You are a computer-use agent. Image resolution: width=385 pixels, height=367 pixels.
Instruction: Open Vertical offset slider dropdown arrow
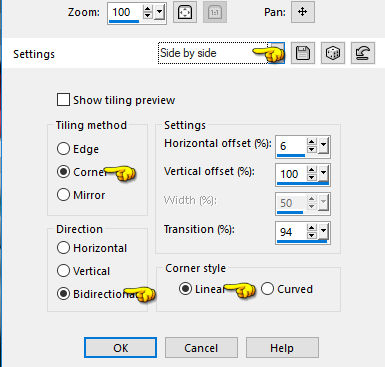323,174
